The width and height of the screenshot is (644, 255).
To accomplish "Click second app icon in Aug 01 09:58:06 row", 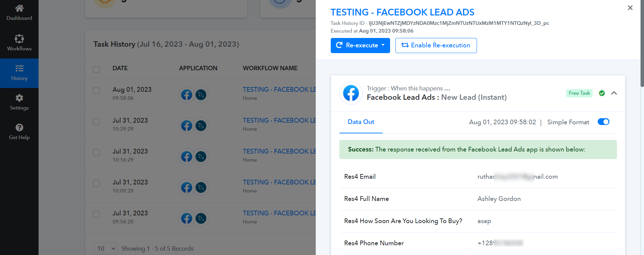I will point(201,95).
